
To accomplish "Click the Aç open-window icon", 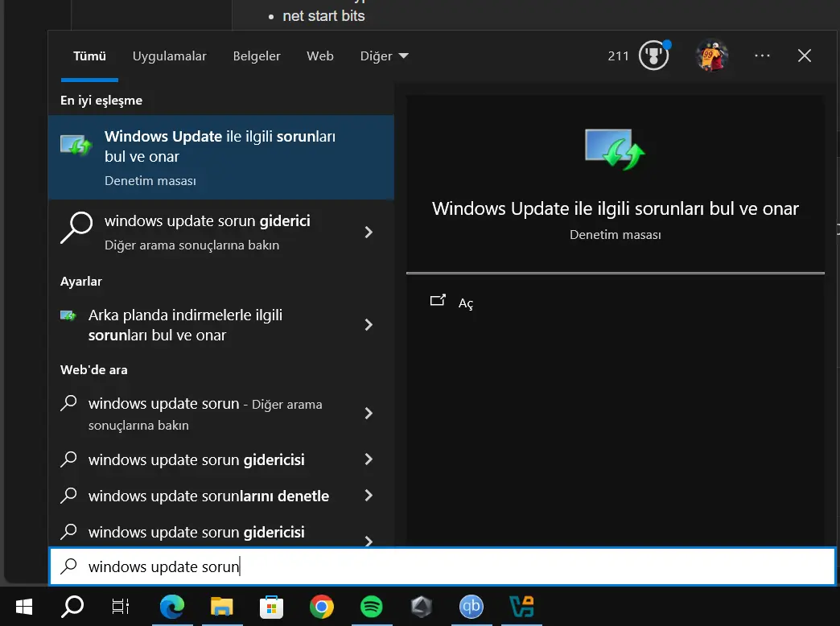I will click(x=438, y=300).
